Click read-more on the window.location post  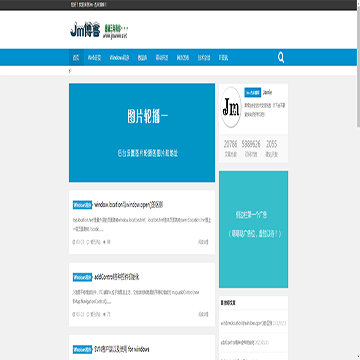[x=203, y=242]
